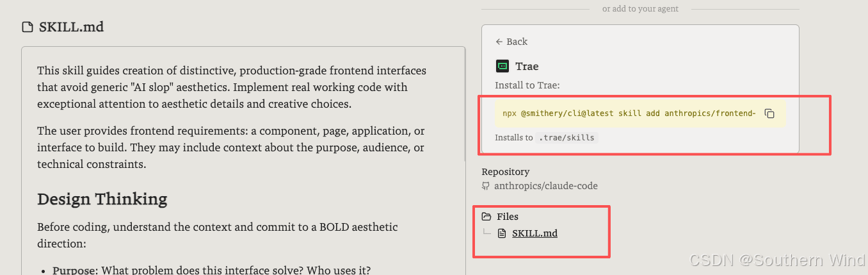Click the Files section label
The width and height of the screenshot is (868, 275).
pyautogui.click(x=508, y=217)
